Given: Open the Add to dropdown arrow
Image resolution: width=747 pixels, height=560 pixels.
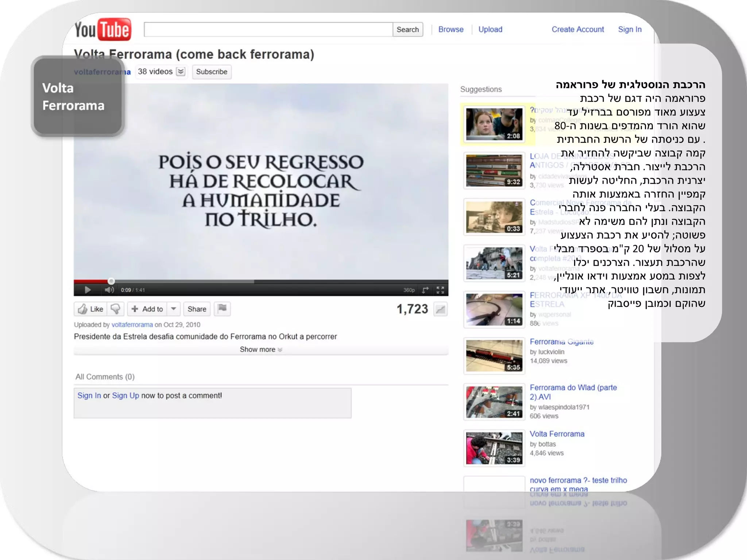Looking at the screenshot, I should click(174, 309).
